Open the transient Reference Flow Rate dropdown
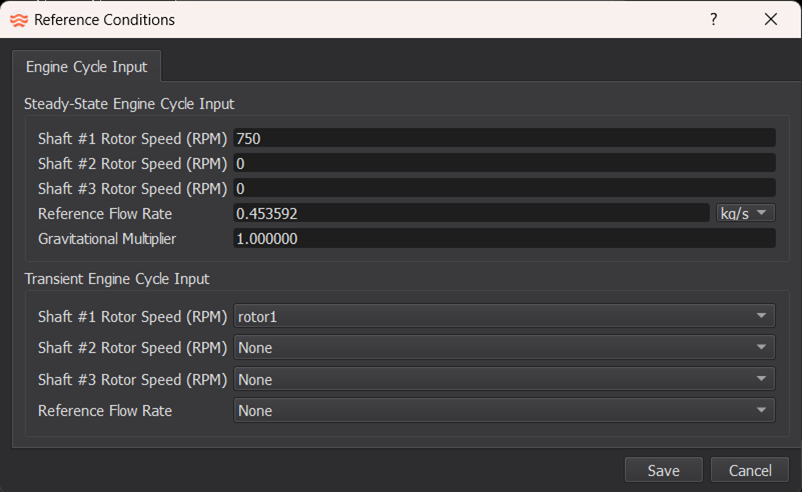Viewport: 802px width, 492px height. [504, 411]
